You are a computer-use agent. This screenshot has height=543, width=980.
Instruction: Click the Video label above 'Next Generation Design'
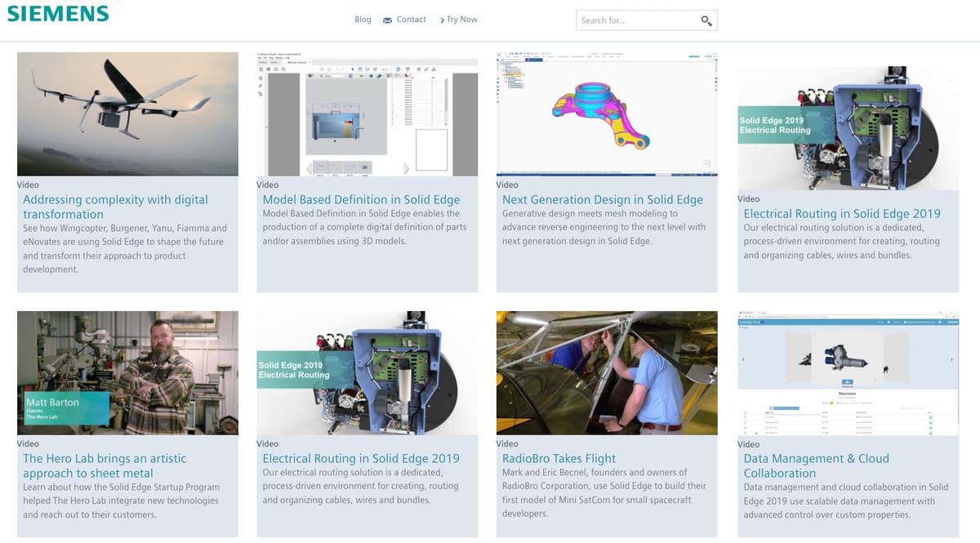(507, 185)
